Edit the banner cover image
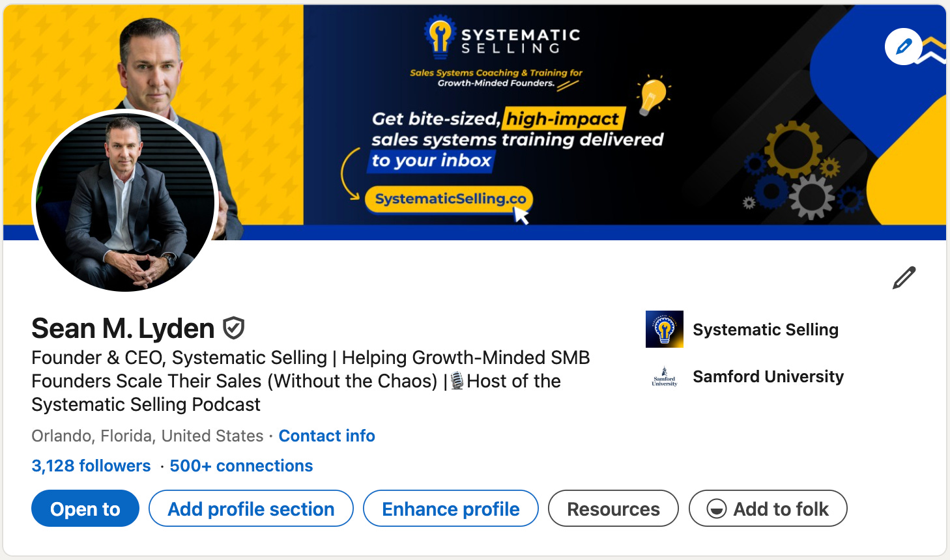The width and height of the screenshot is (950, 560). point(903,47)
